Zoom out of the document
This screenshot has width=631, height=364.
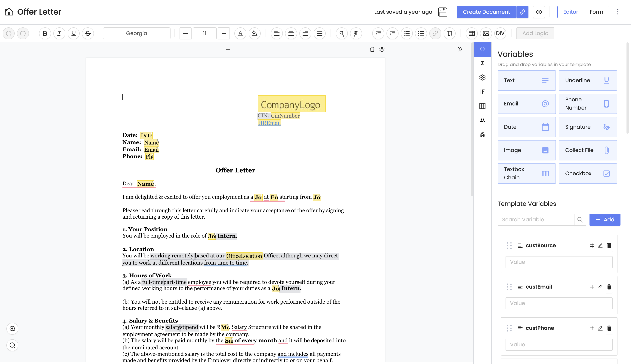12,345
